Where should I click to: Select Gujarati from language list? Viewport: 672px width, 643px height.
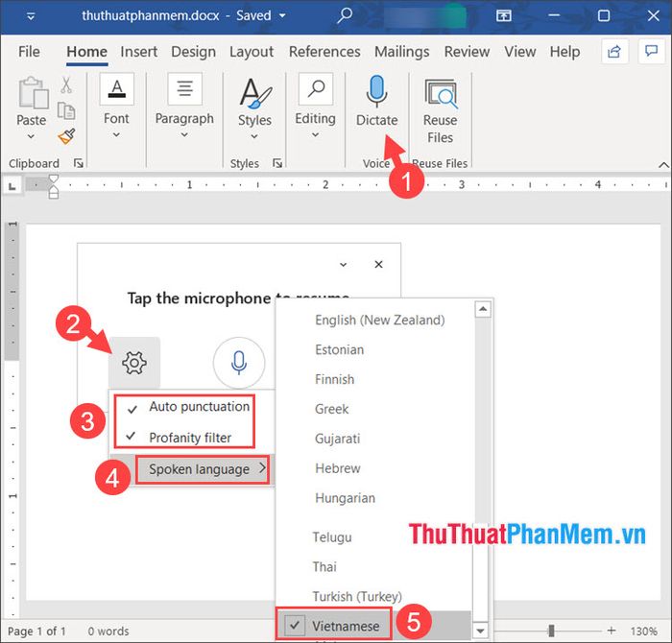[x=337, y=439]
